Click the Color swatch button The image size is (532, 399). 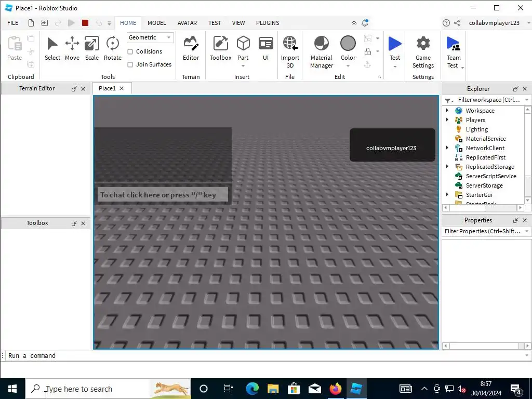click(348, 44)
